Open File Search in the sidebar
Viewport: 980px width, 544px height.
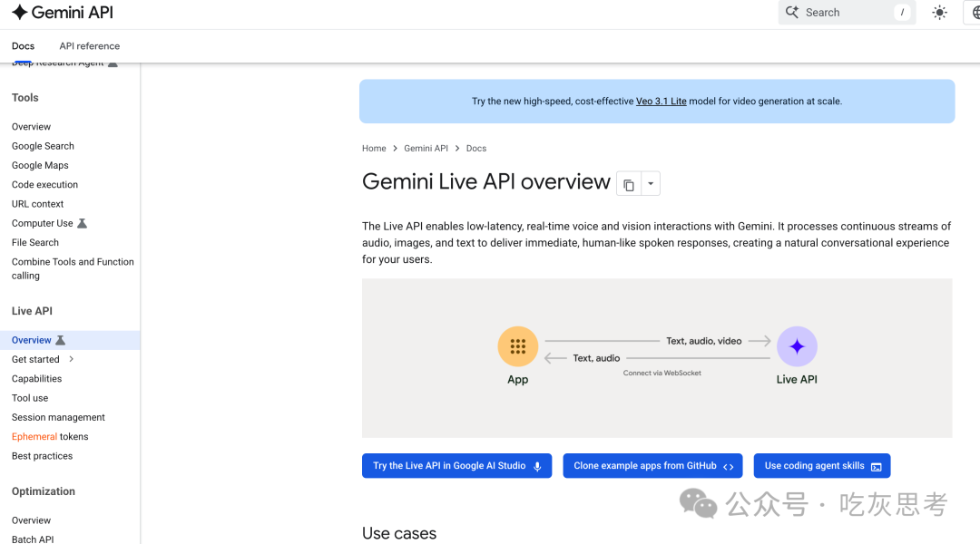point(35,243)
